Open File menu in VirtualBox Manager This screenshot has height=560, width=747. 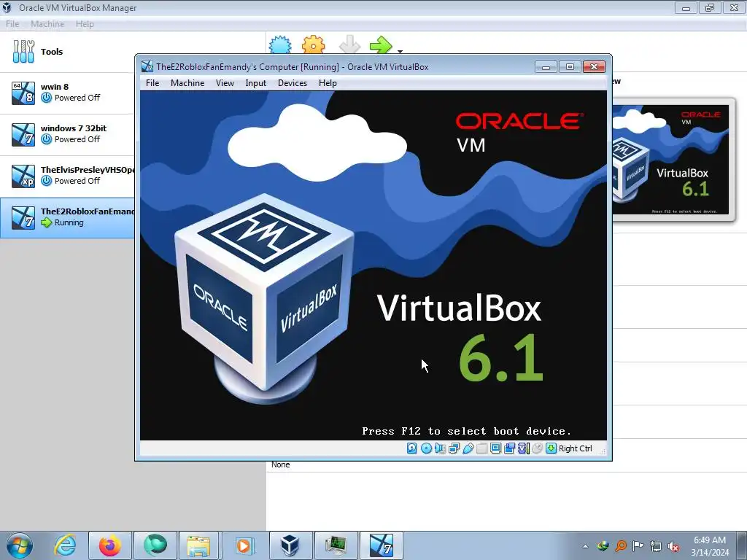(12, 24)
